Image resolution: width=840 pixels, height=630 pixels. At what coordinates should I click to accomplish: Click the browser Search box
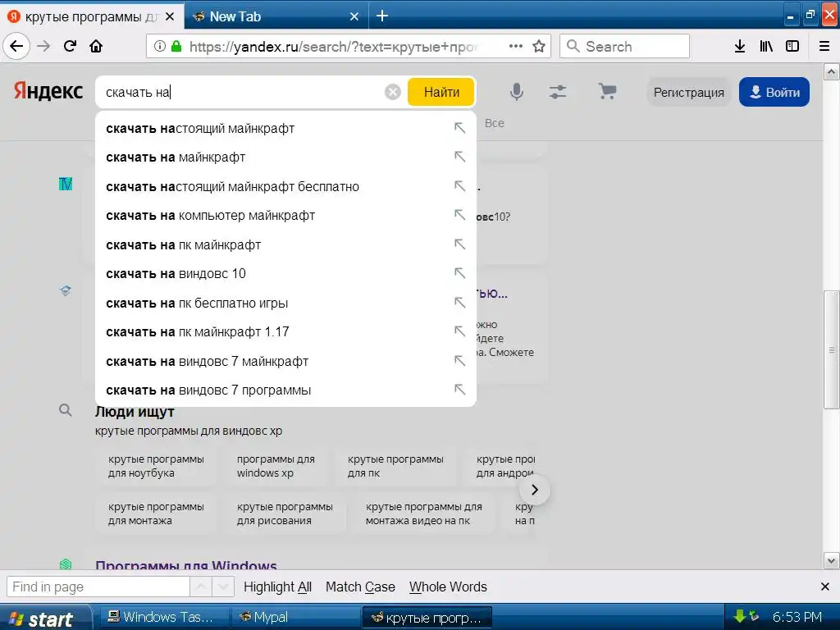624,46
